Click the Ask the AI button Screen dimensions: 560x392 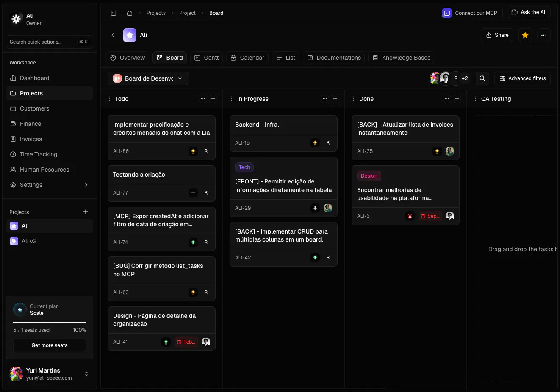[x=529, y=12]
